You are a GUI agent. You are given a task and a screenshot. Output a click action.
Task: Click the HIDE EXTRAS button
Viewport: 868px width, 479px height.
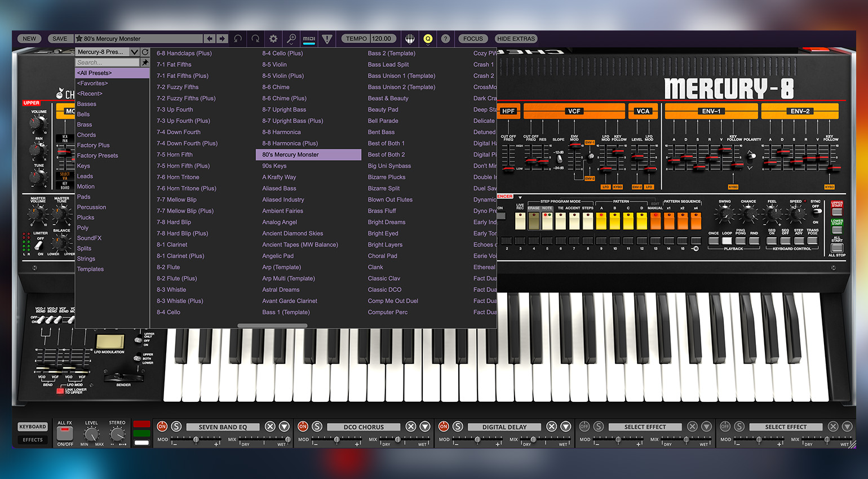[x=516, y=39]
